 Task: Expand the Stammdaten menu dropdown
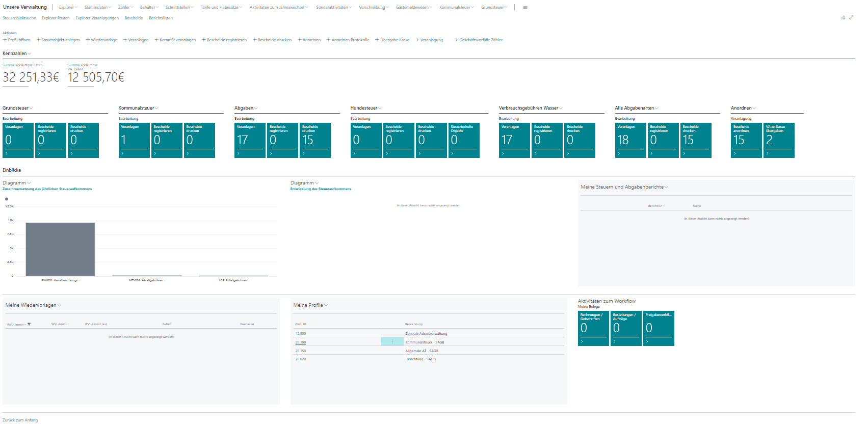tap(97, 8)
